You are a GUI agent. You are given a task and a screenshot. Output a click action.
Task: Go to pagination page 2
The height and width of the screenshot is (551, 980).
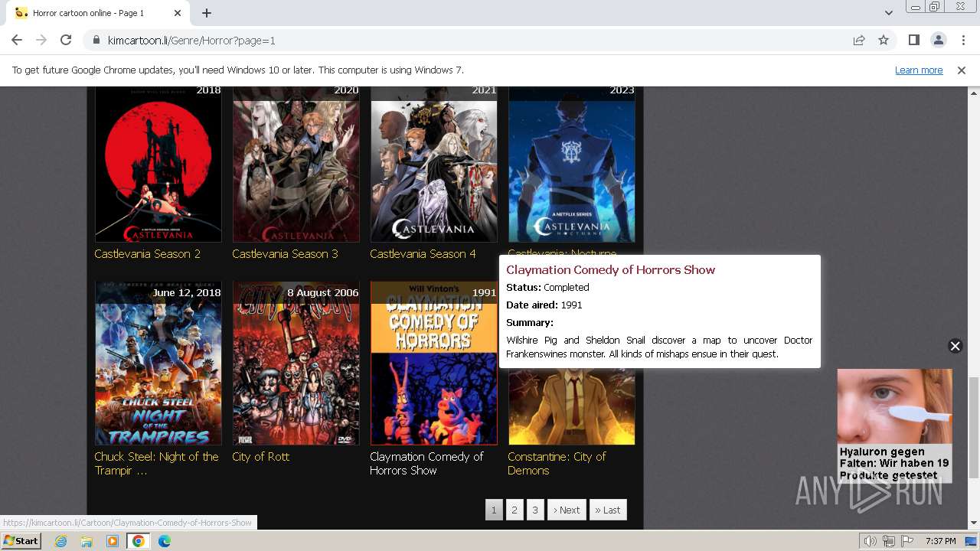[514, 510]
